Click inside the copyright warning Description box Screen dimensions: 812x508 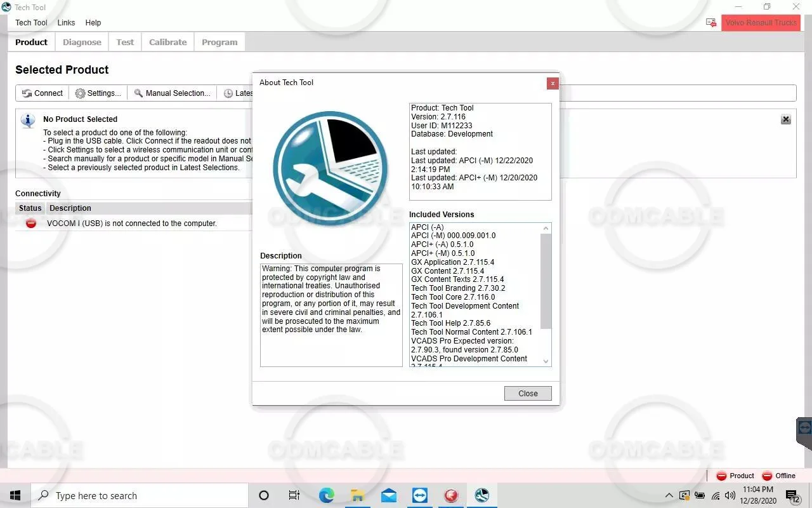click(331, 315)
